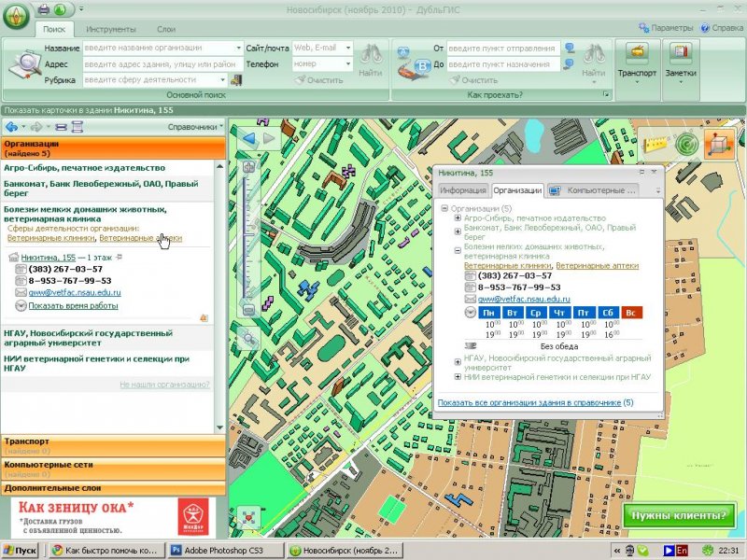The height and width of the screenshot is (560, 747).
Task: Click the binoculars Найти icon in route search
Action: click(x=594, y=54)
